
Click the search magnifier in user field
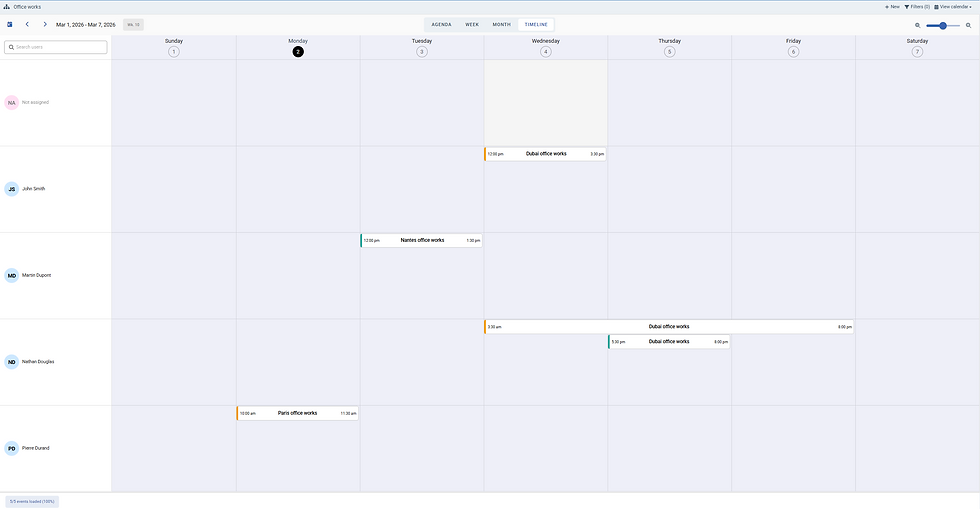click(x=11, y=47)
